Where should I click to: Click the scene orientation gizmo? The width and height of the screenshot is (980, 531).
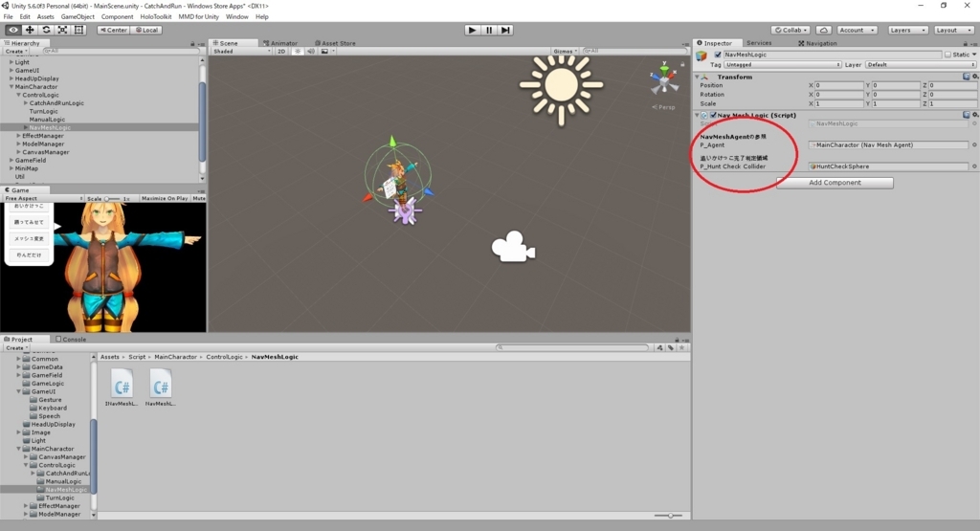664,78
